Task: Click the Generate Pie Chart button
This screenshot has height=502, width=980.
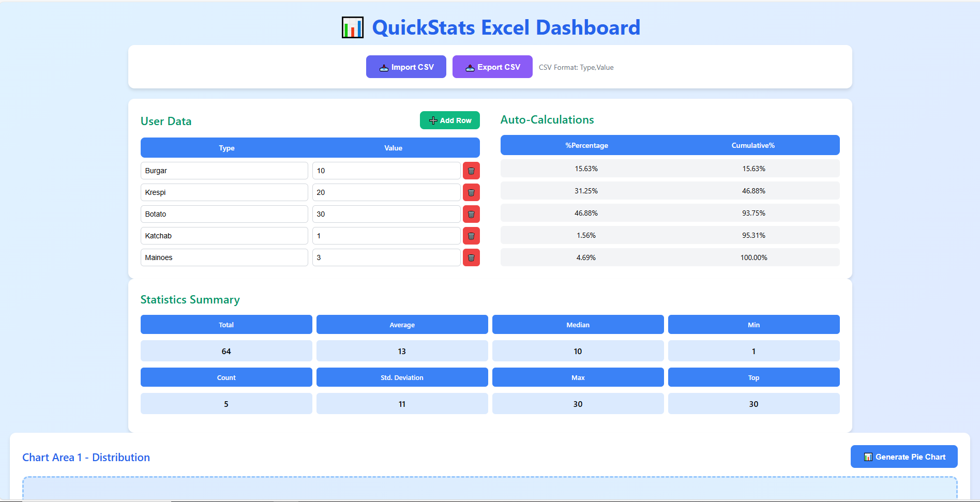Action: pos(903,457)
